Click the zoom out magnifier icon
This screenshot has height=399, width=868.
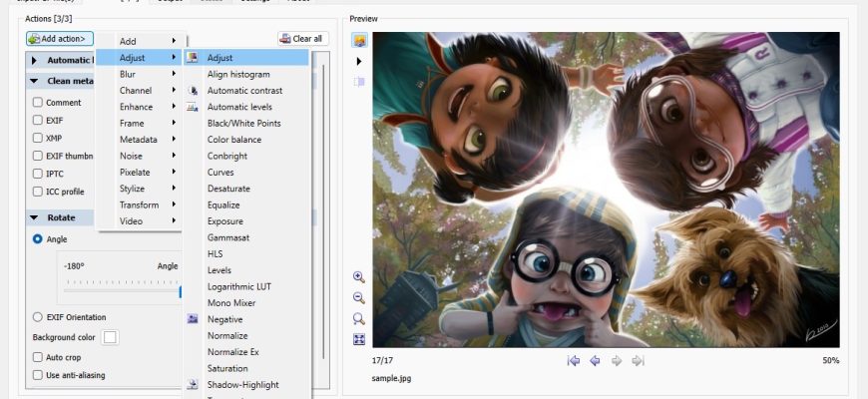tap(359, 298)
